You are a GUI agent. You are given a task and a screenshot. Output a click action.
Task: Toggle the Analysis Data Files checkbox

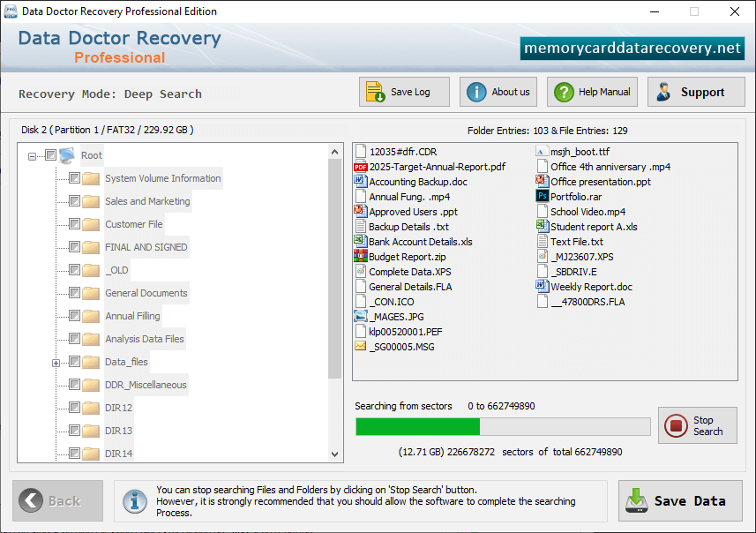pos(74,339)
